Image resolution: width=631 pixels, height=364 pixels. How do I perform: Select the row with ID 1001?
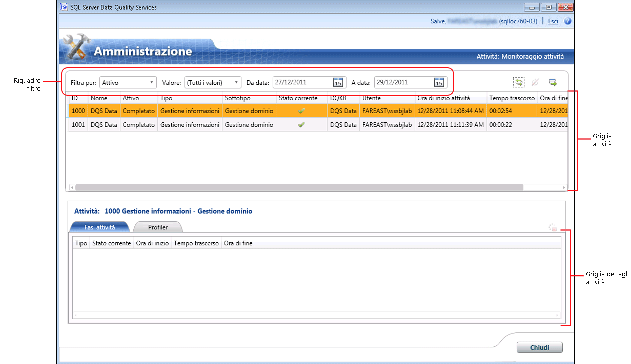click(x=318, y=125)
